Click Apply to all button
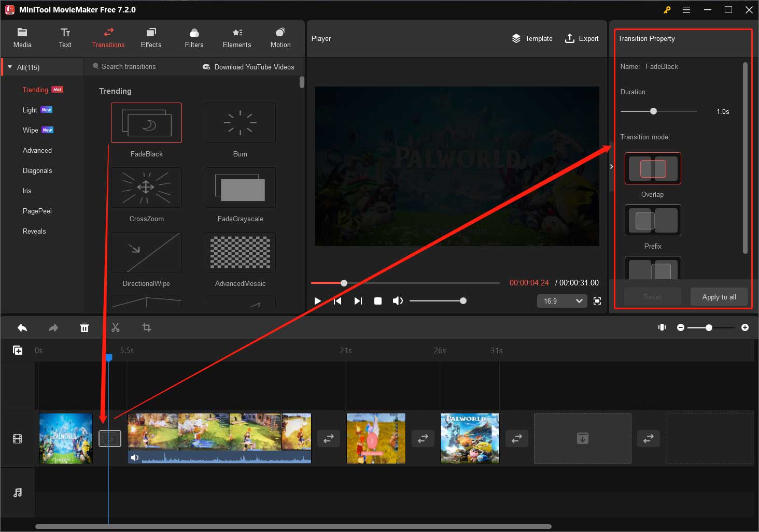The image size is (759, 532). (x=719, y=297)
